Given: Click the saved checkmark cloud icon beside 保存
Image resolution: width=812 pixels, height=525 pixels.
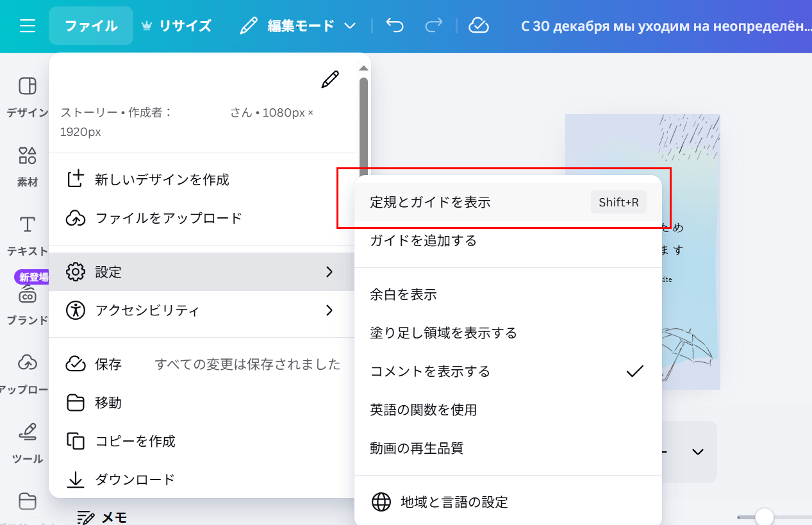Looking at the screenshot, I should [76, 364].
